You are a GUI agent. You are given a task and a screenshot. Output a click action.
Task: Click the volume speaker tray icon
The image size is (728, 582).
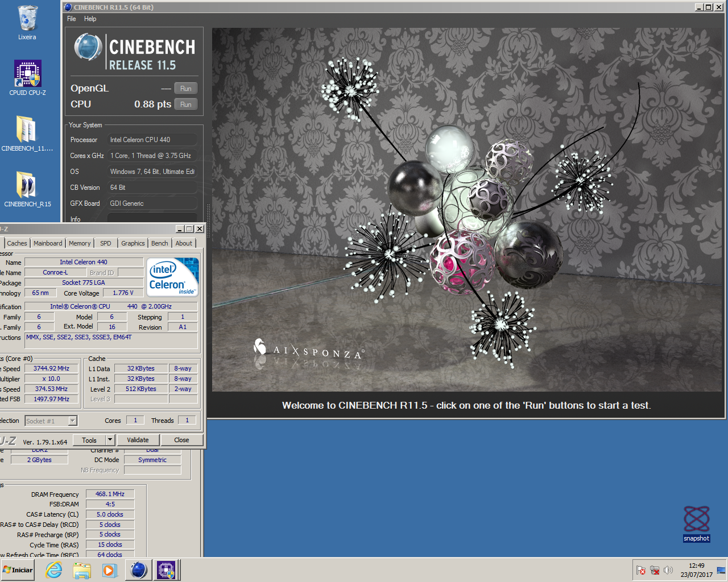tap(668, 570)
